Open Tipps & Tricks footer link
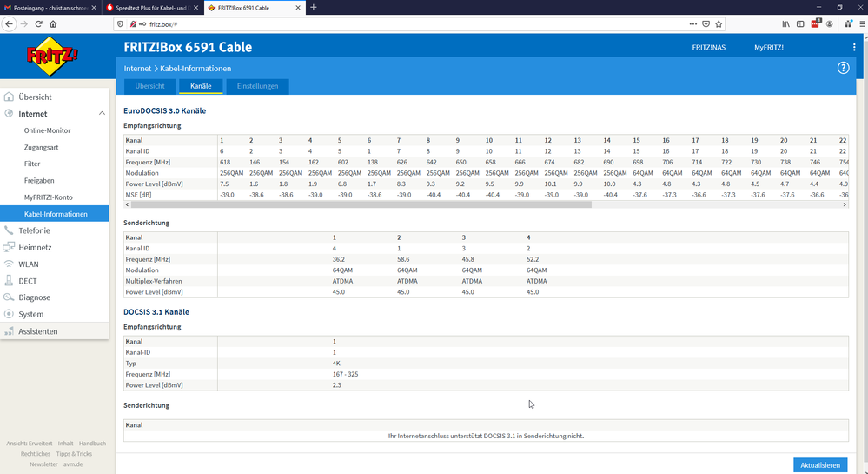 (x=74, y=454)
